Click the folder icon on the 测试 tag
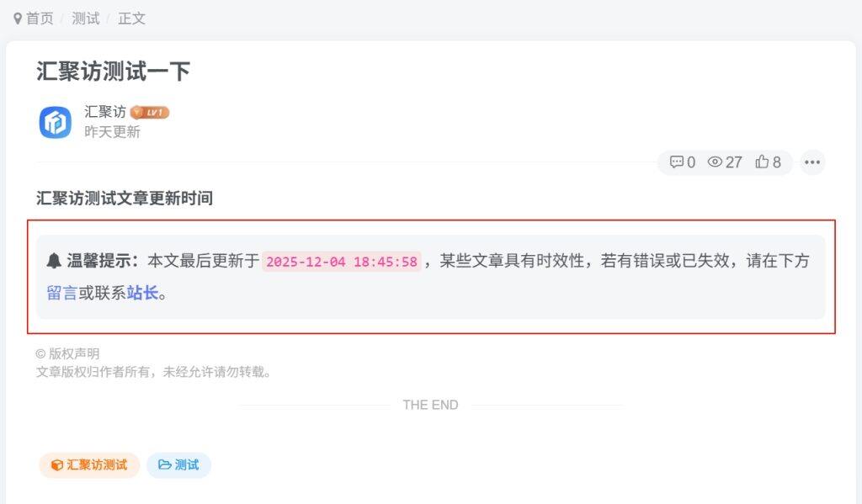 point(163,464)
